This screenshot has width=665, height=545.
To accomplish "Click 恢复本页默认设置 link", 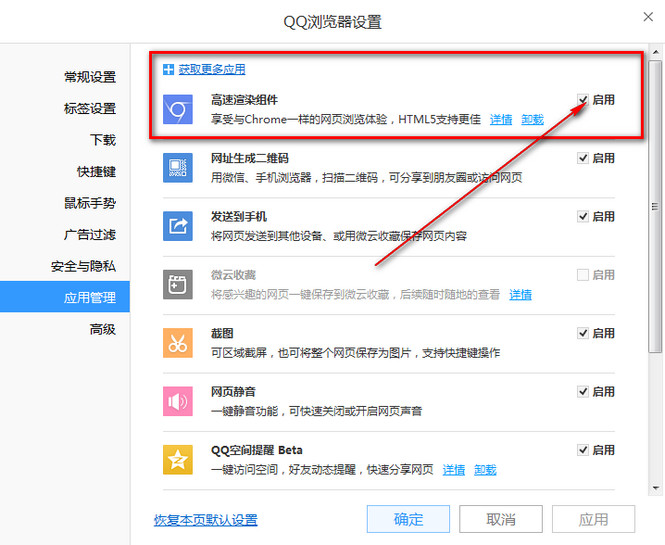I will coord(206,520).
